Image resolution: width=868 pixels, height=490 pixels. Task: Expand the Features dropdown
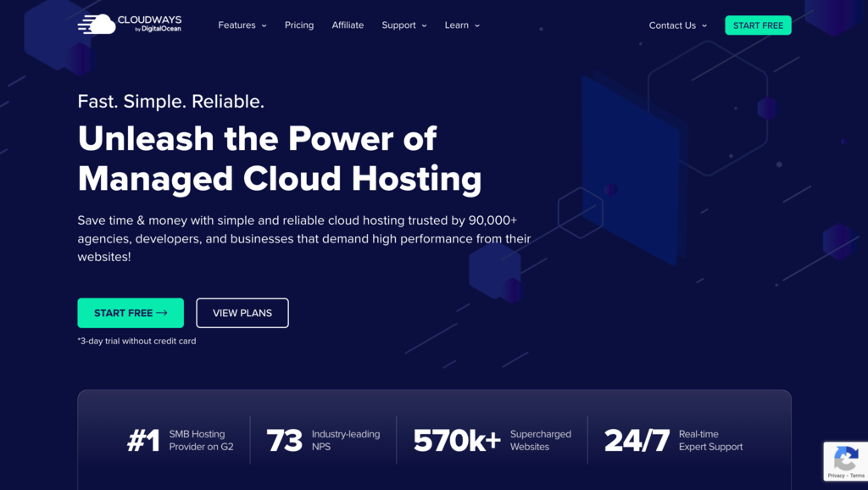tap(242, 25)
